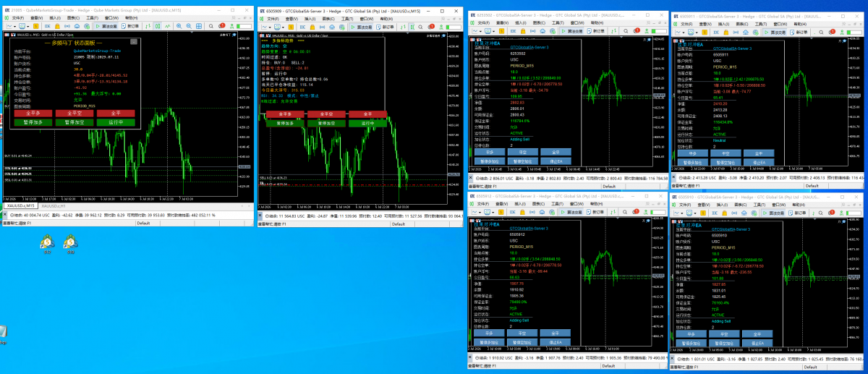Toggle 算法交易 in 6253502 window
The height and width of the screenshot is (374, 868).
point(572,30)
